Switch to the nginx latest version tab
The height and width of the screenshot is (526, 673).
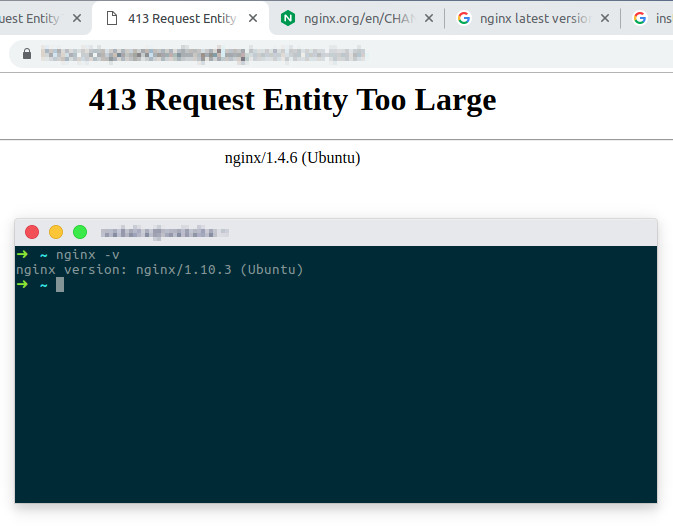tap(535, 18)
